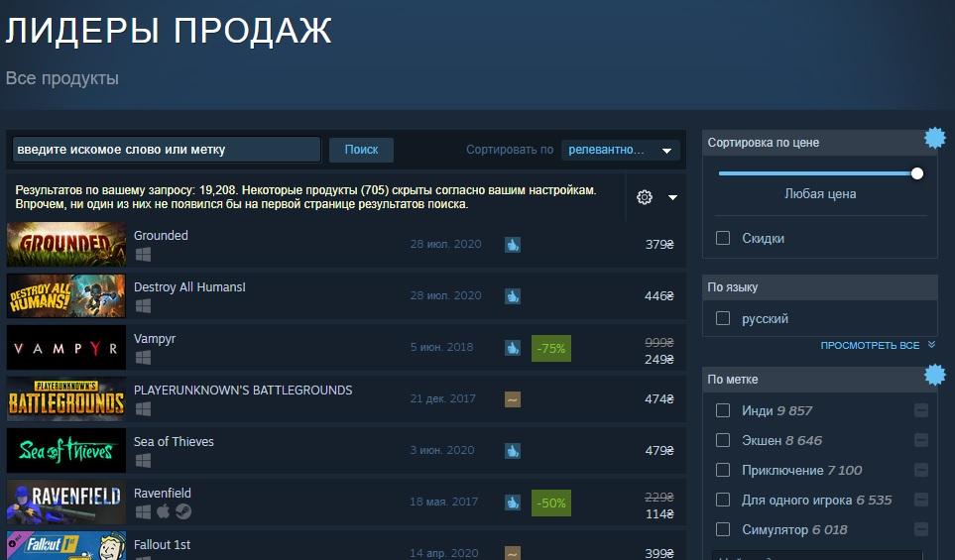
Task: Click the Windows icon under PLAYERUNKNOWN'S BATTLEGROUNDS
Action: [143, 409]
